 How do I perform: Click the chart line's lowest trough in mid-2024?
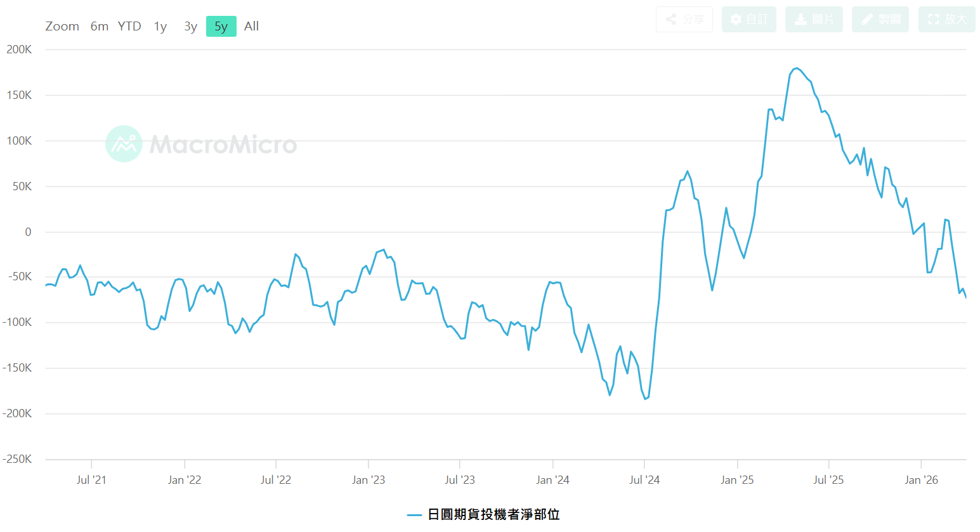coord(646,399)
